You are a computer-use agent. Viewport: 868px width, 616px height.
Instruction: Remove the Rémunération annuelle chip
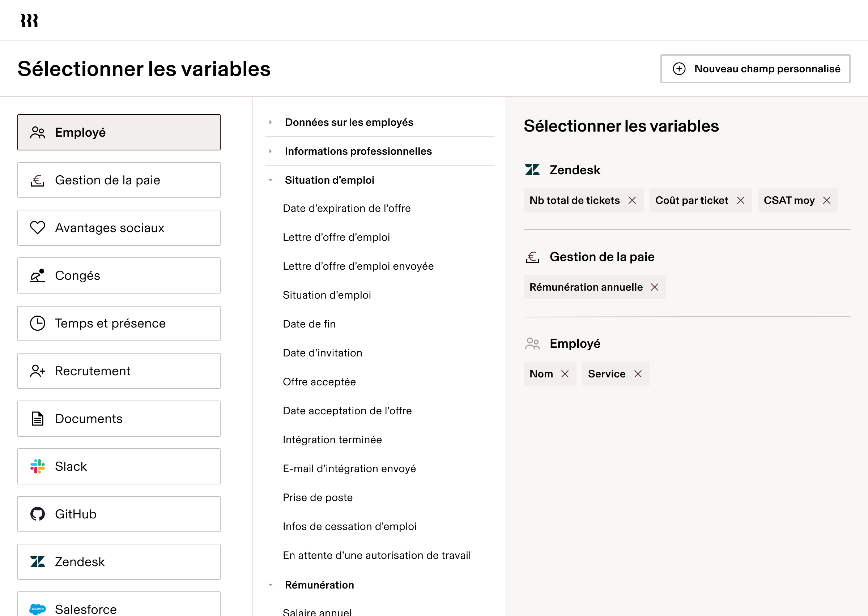coord(655,287)
